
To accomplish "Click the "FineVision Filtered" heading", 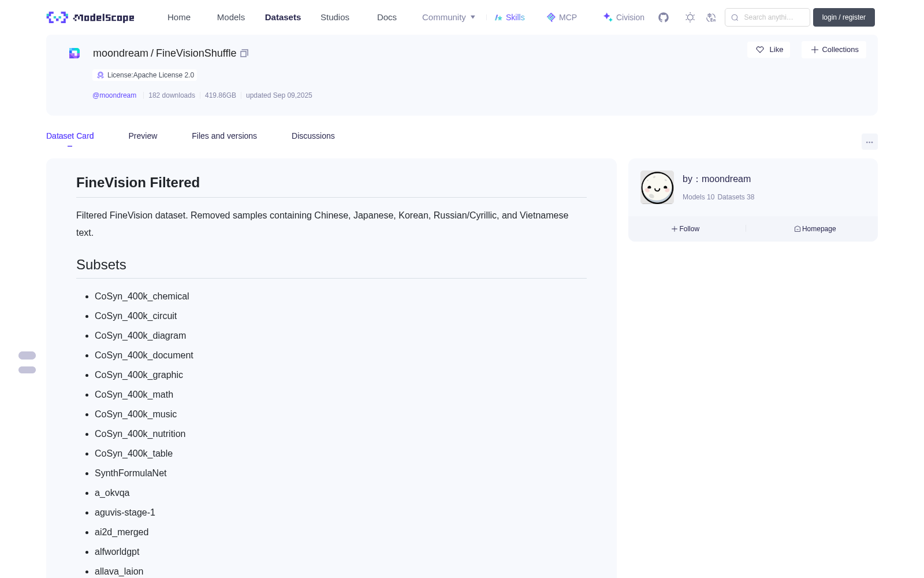I will (x=138, y=183).
